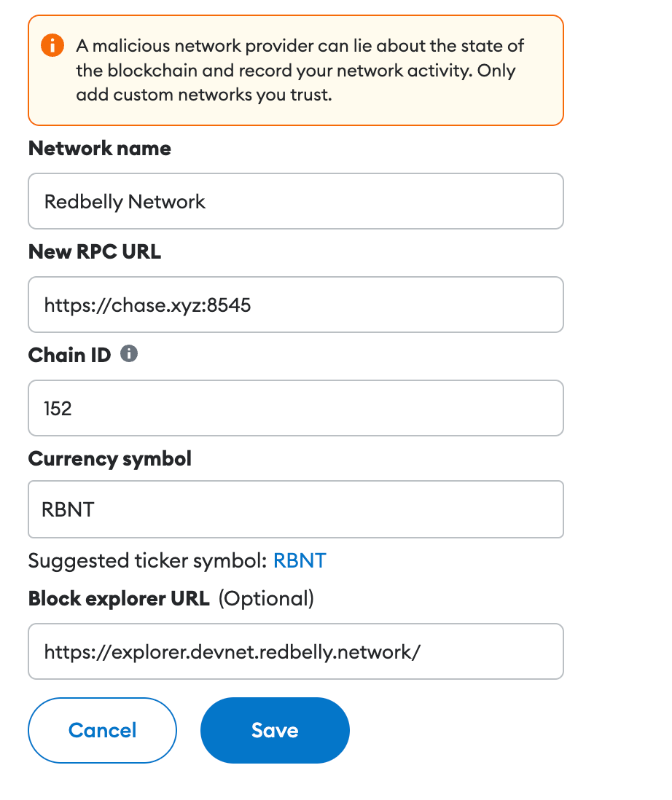672x800 pixels.
Task: Click the orange info icon in warning banner
Action: 52,45
